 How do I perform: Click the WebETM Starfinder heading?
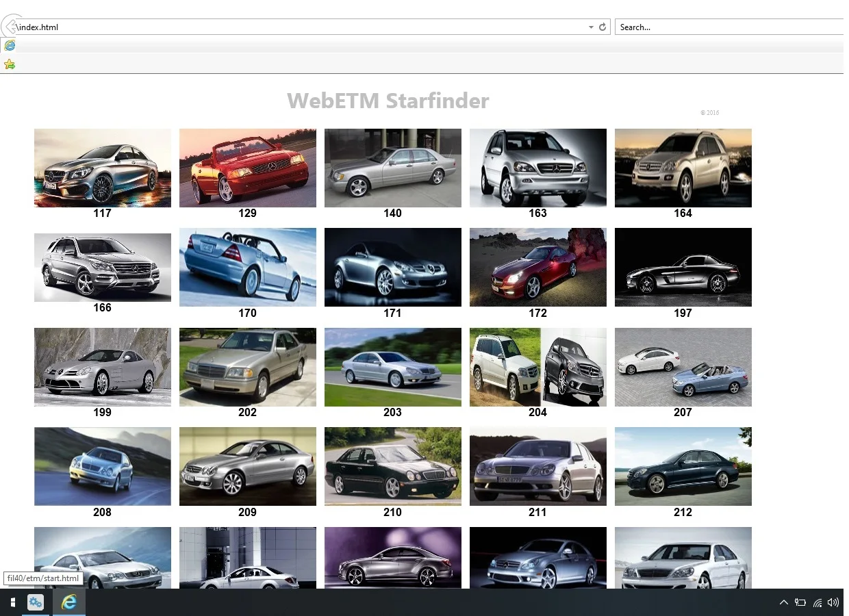click(388, 101)
